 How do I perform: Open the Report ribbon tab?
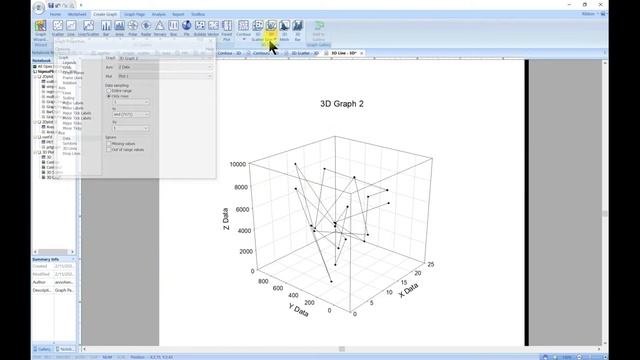click(x=178, y=14)
